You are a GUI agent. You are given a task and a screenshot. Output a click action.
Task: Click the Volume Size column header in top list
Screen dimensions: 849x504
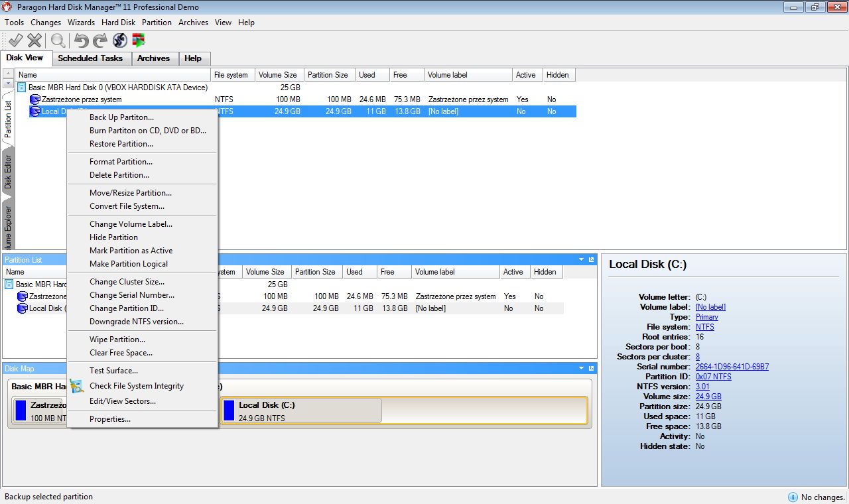point(279,75)
